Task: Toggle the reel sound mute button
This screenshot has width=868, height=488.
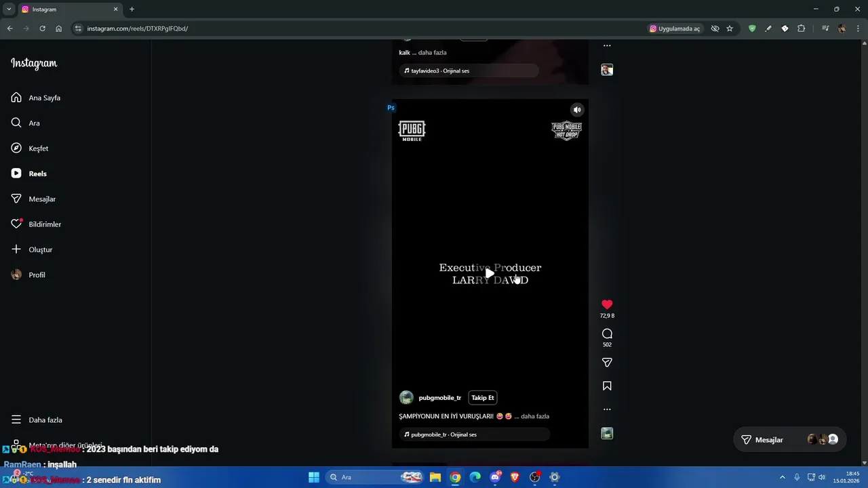Action: [x=577, y=110]
